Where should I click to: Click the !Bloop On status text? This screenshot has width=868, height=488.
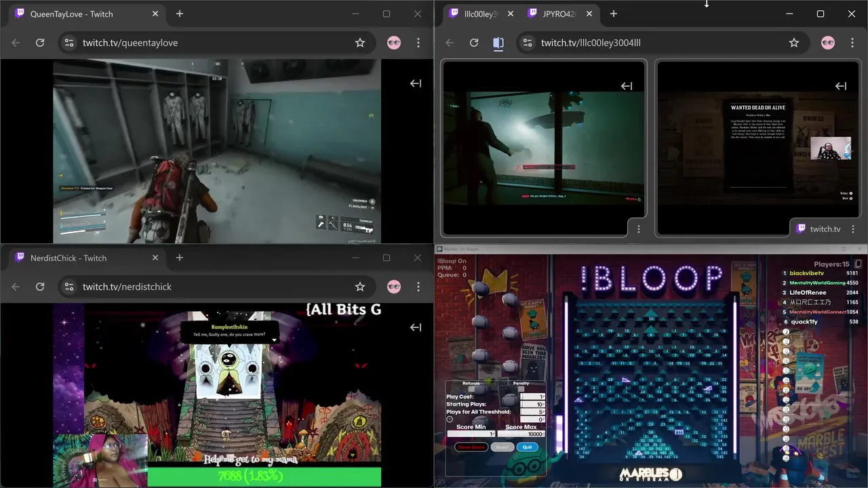click(452, 261)
